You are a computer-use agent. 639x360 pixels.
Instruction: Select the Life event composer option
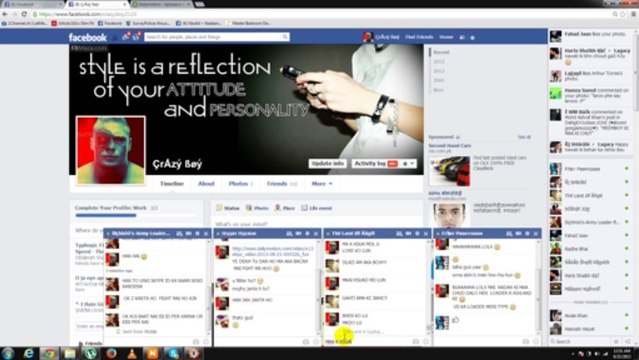(317, 208)
